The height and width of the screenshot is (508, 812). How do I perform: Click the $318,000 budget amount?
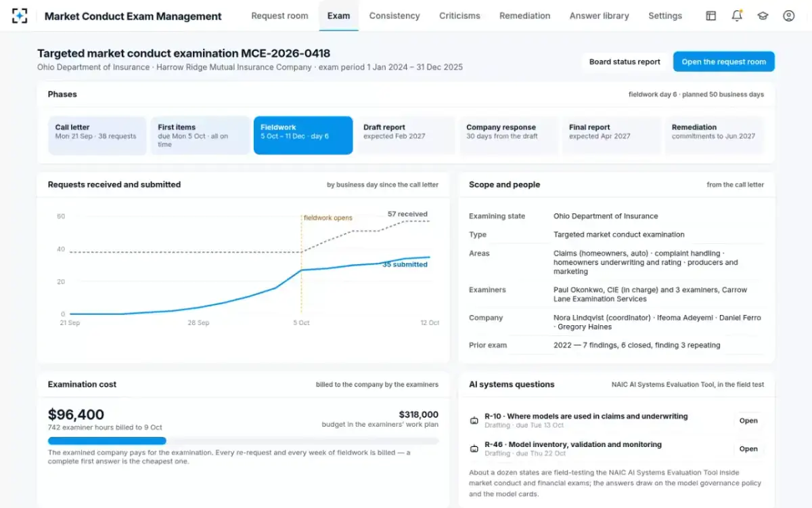click(x=419, y=415)
